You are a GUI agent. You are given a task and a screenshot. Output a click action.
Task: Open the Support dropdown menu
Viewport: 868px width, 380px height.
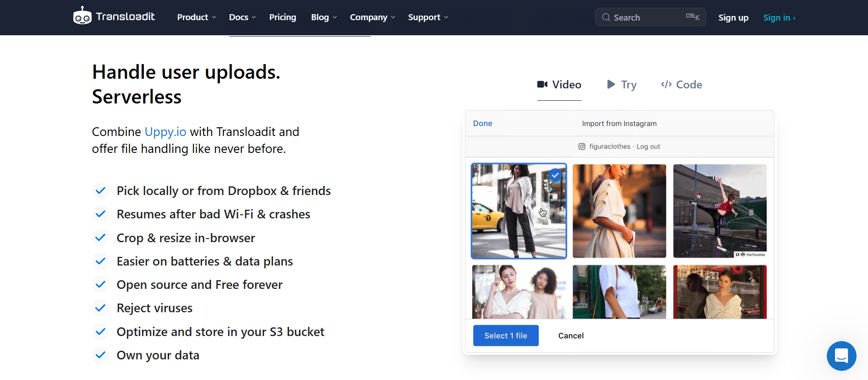click(428, 17)
